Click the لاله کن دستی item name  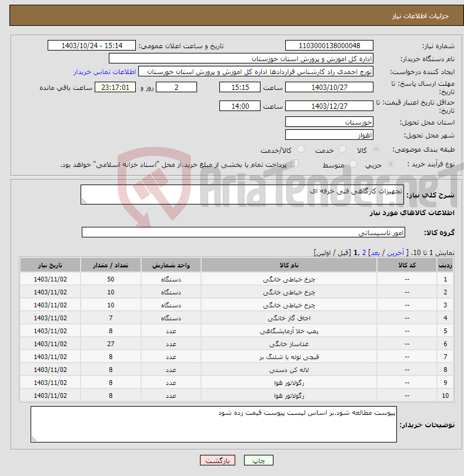[x=289, y=370]
